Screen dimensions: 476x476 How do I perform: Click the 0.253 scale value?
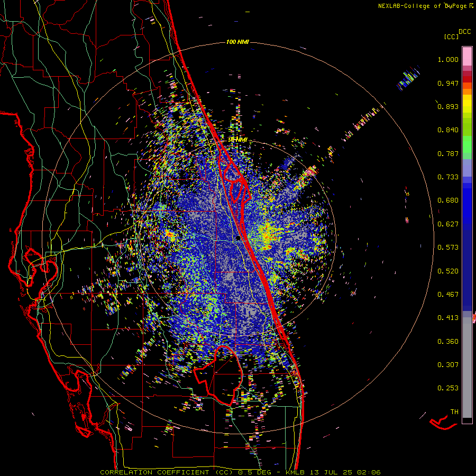[x=448, y=388]
